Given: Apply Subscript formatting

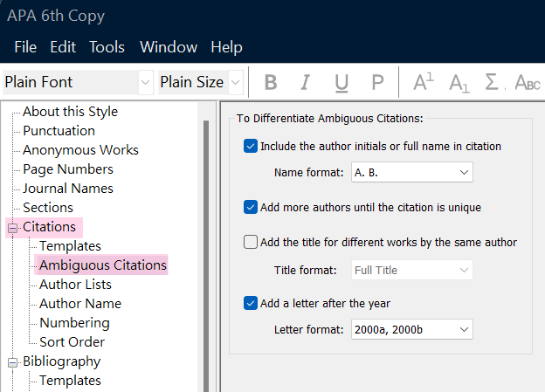Looking at the screenshot, I should [x=459, y=83].
